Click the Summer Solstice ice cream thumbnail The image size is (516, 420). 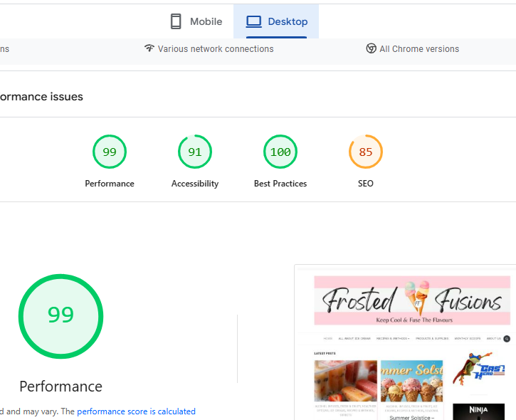(x=411, y=381)
